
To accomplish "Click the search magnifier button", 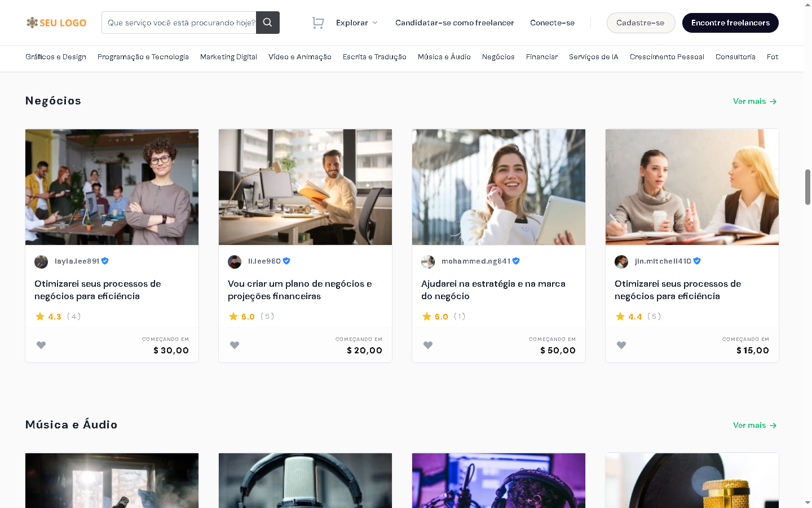I will [267, 23].
